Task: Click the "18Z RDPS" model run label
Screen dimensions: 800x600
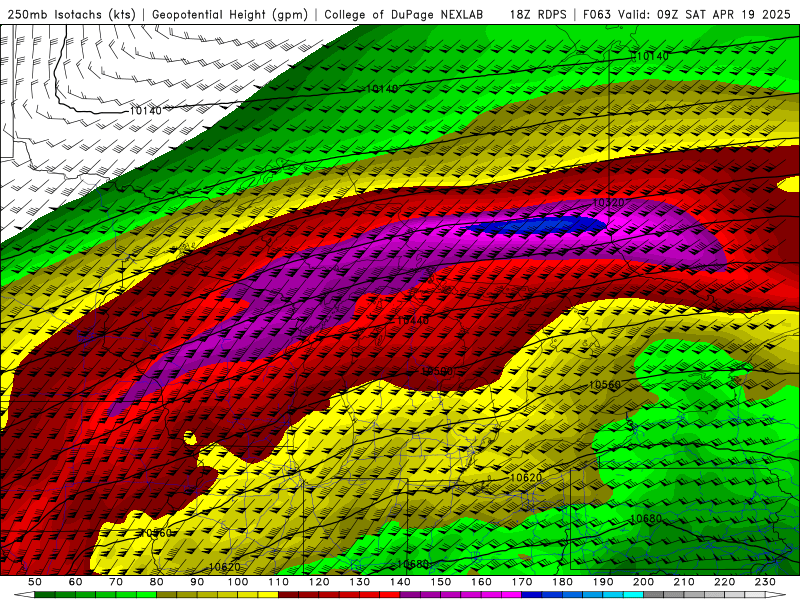Action: [x=538, y=14]
